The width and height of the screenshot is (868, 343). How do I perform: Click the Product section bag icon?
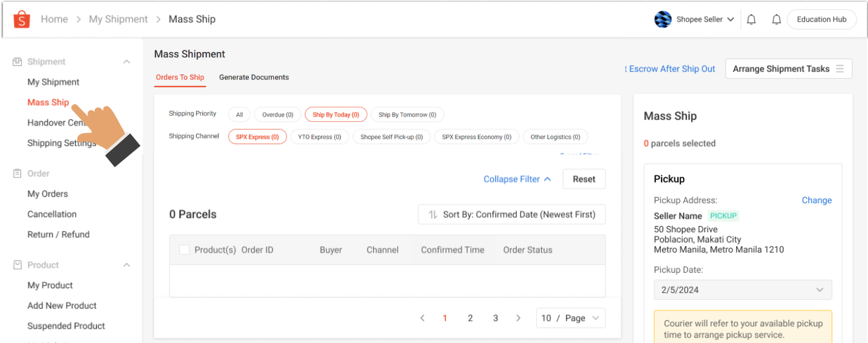(17, 265)
